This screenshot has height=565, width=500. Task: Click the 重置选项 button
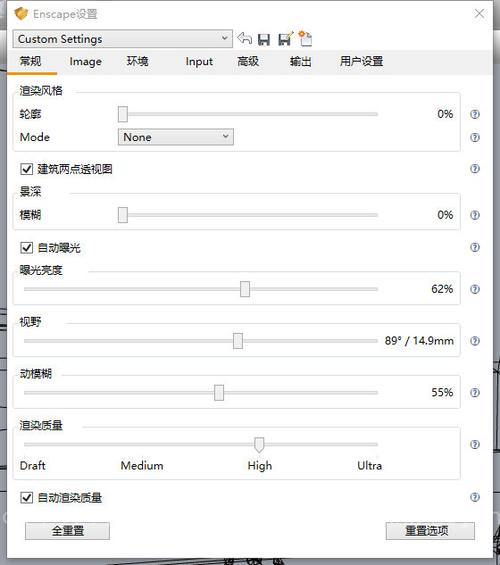tap(430, 531)
